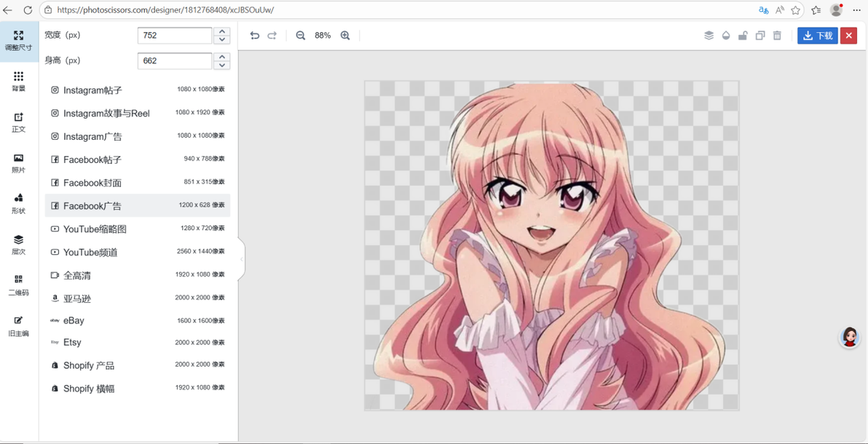Click the browser translate icon
The width and height of the screenshot is (868, 444).
pos(763,10)
